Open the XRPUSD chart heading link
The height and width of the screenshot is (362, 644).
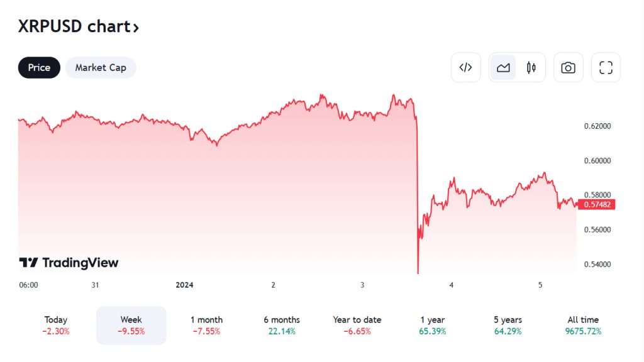(79, 26)
